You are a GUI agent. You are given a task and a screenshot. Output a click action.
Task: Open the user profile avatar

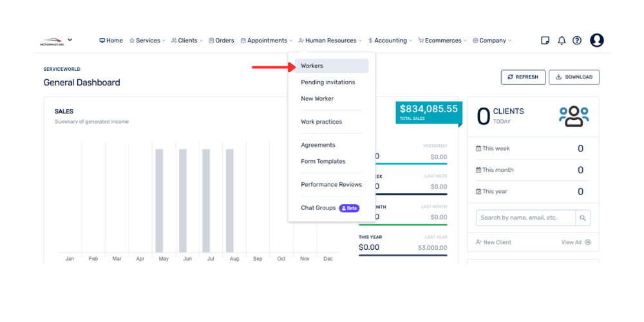click(x=597, y=41)
